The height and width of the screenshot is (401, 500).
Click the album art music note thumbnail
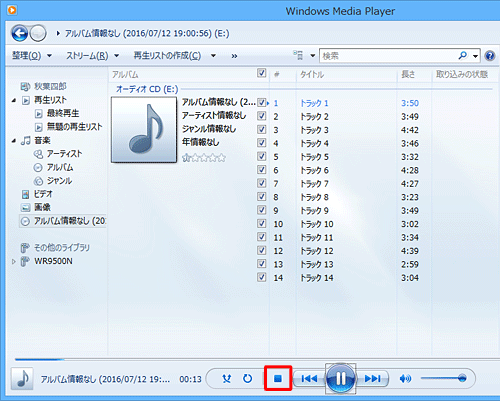point(144,130)
